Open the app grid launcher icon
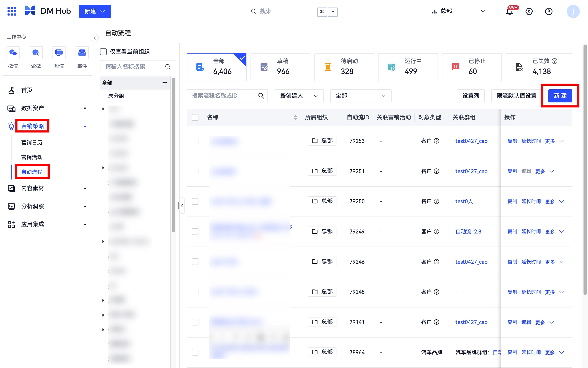588x368 pixels. [x=12, y=11]
